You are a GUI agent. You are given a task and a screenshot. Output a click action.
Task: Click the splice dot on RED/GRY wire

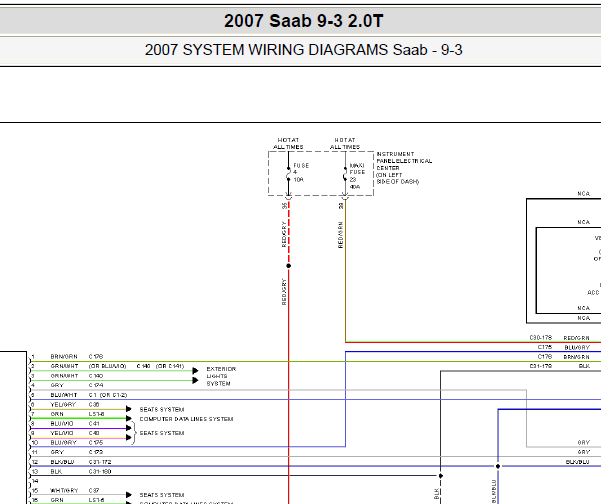click(x=289, y=266)
